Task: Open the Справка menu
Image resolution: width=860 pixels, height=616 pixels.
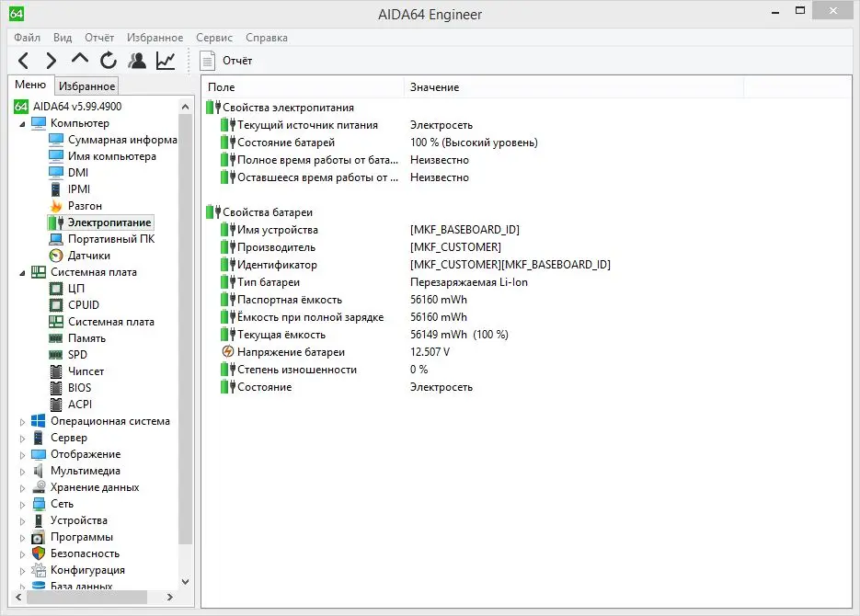Action: point(267,38)
